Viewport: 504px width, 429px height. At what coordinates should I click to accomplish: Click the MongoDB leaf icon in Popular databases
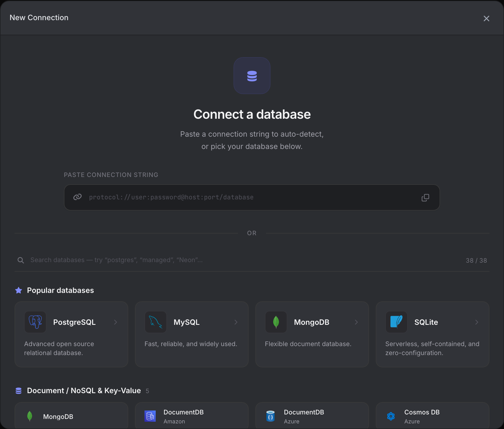pyautogui.click(x=276, y=322)
